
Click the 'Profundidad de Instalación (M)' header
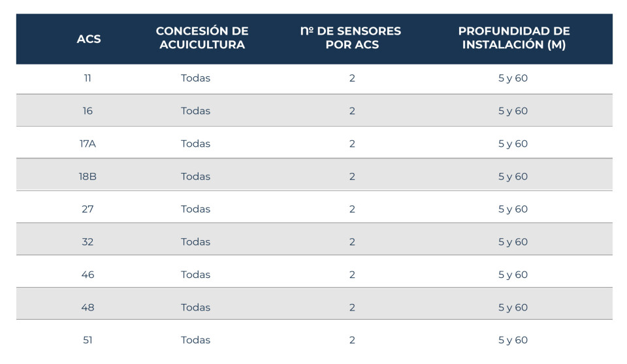click(x=513, y=38)
